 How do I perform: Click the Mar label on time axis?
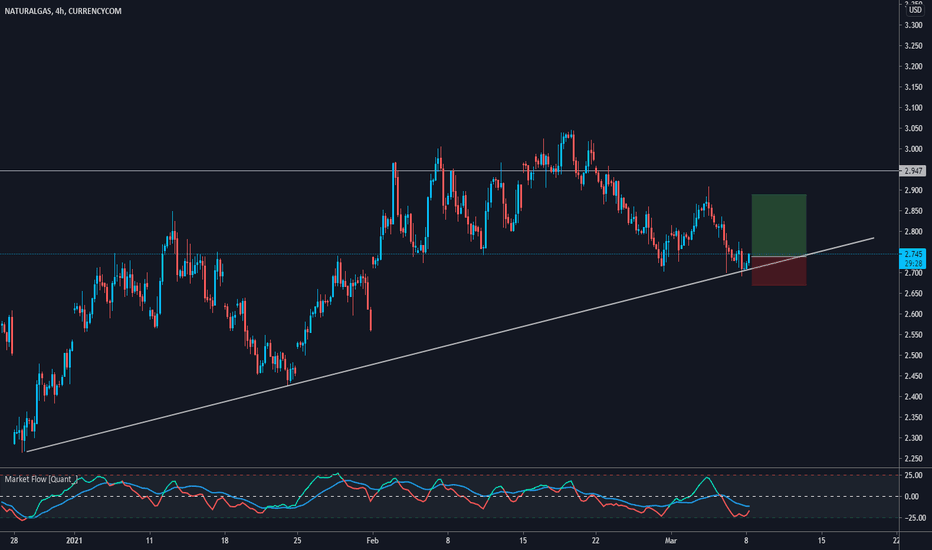(x=670, y=540)
